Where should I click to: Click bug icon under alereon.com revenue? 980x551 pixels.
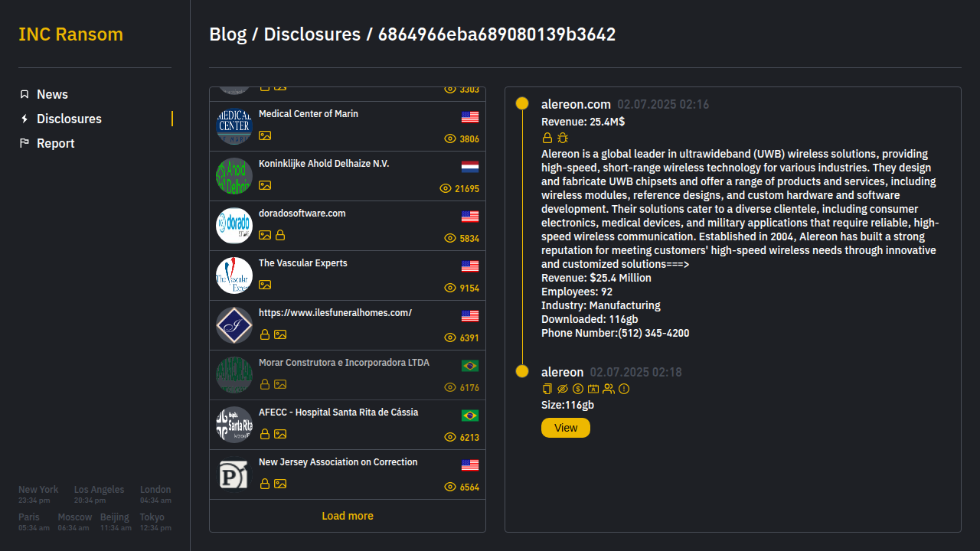click(563, 138)
